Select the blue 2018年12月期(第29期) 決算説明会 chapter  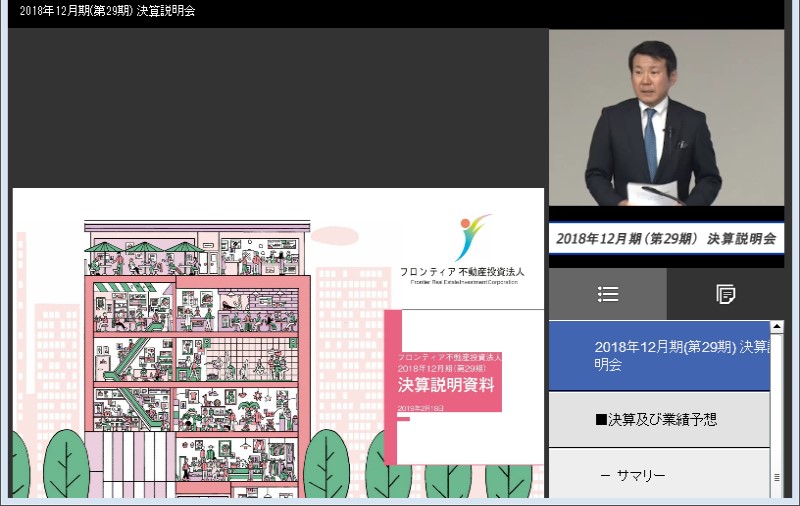point(659,356)
